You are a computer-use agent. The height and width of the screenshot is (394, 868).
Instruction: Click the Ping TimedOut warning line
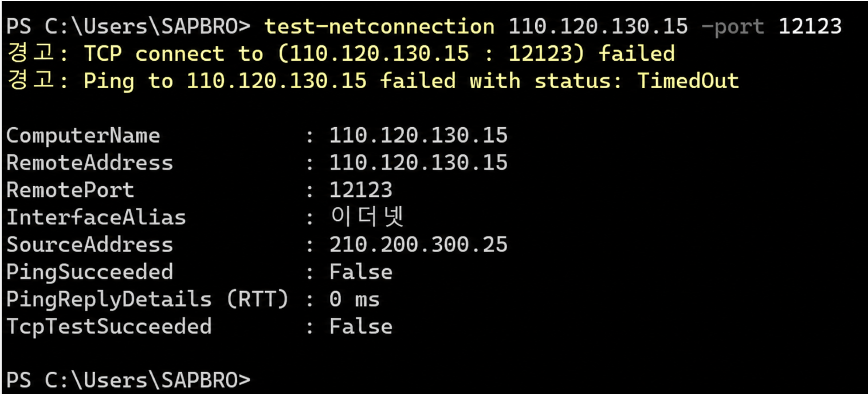pos(372,81)
